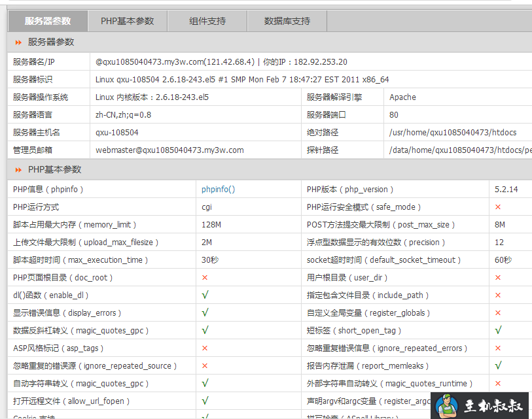
Task: Click the cross icon for asp_tags
Action: (205, 348)
